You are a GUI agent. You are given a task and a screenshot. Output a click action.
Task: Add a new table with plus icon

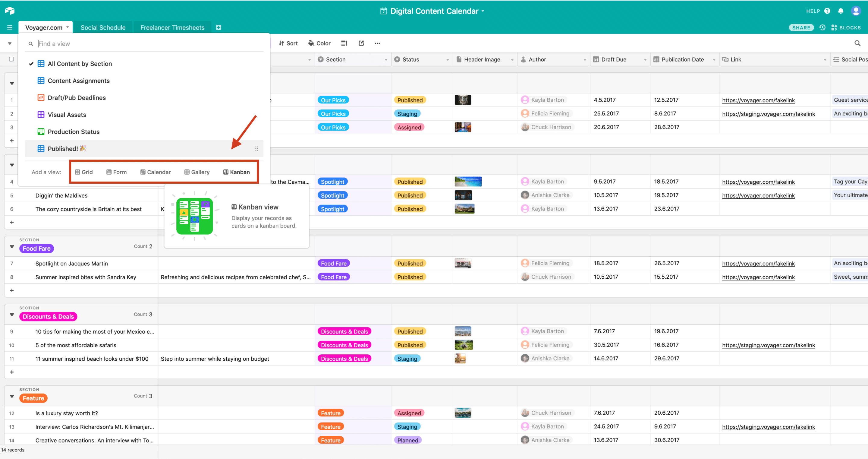[x=219, y=27]
